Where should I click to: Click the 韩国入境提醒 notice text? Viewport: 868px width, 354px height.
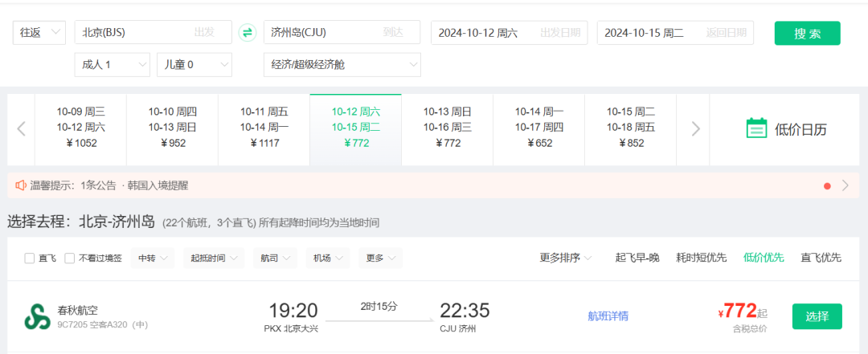click(158, 186)
